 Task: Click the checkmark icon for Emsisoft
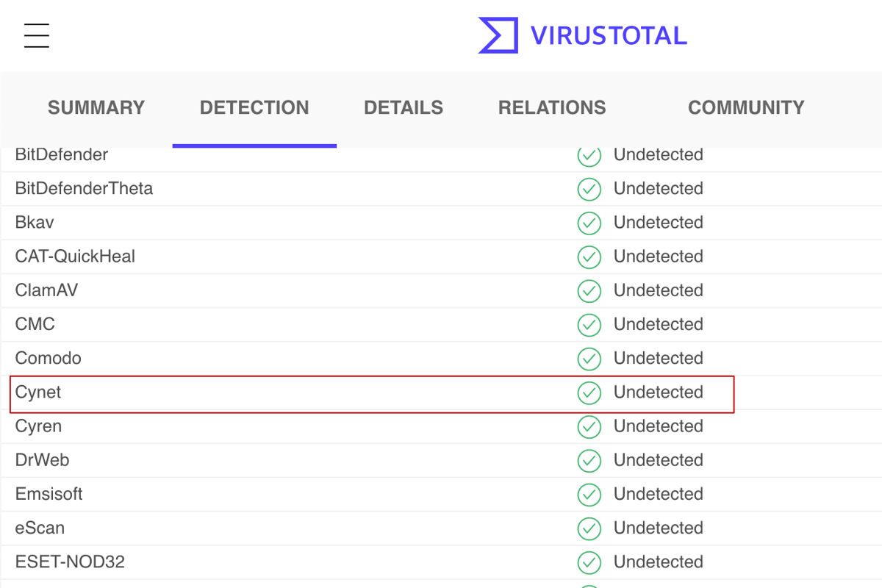pos(589,495)
